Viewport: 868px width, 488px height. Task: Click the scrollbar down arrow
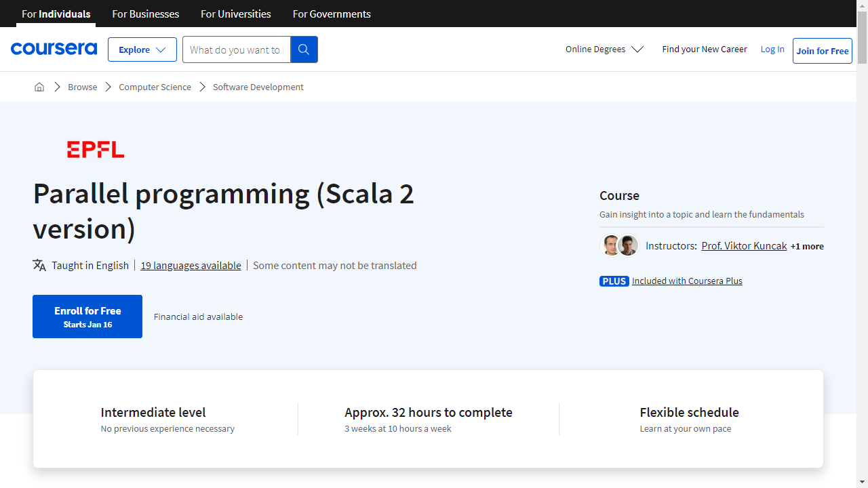tap(862, 482)
